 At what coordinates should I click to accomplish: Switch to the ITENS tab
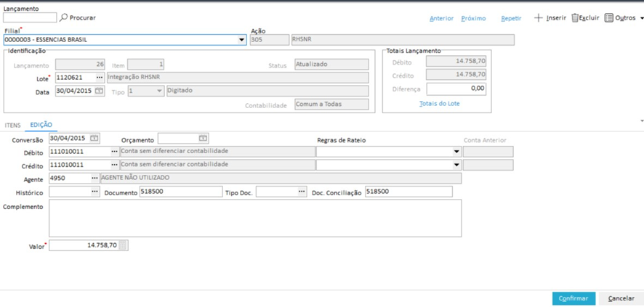pos(13,125)
